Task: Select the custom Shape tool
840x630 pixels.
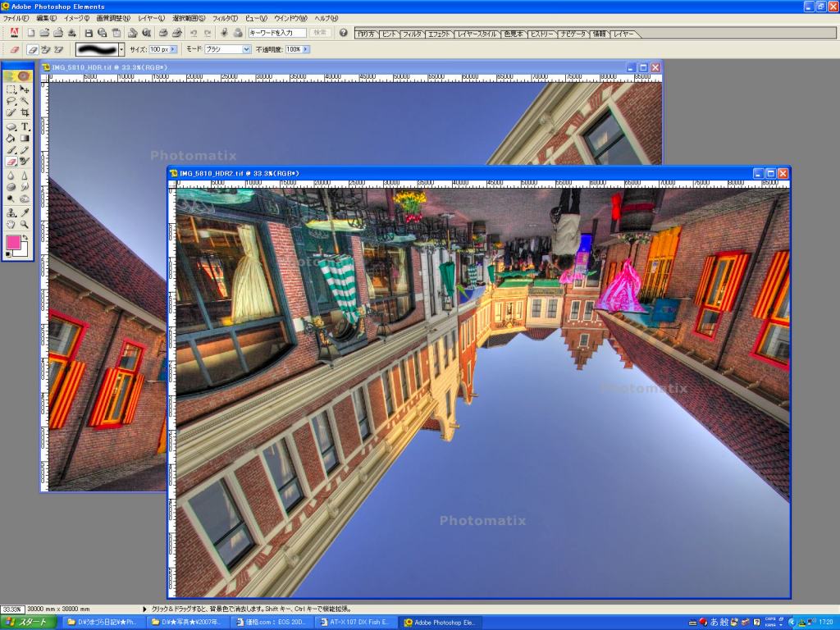Action: click(11, 127)
